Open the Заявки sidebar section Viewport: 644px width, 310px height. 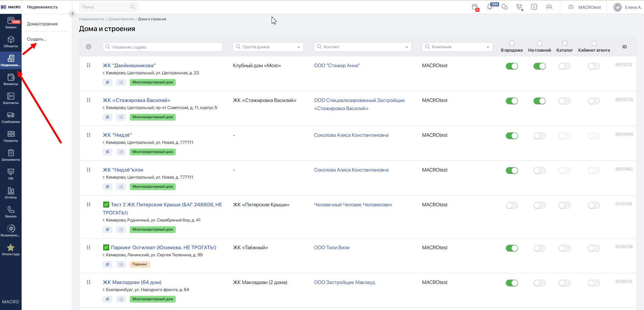pyautogui.click(x=11, y=23)
